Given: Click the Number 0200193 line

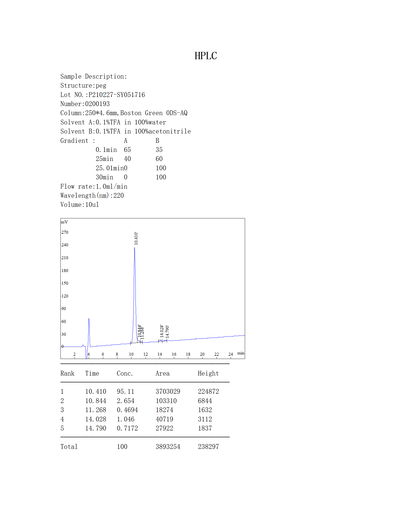Looking at the screenshot, I should click(x=85, y=104).
